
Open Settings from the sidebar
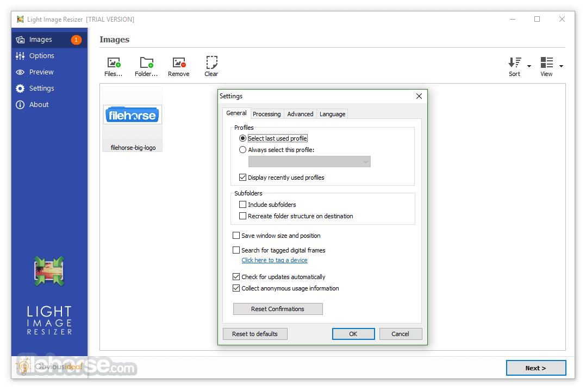pyautogui.click(x=49, y=88)
